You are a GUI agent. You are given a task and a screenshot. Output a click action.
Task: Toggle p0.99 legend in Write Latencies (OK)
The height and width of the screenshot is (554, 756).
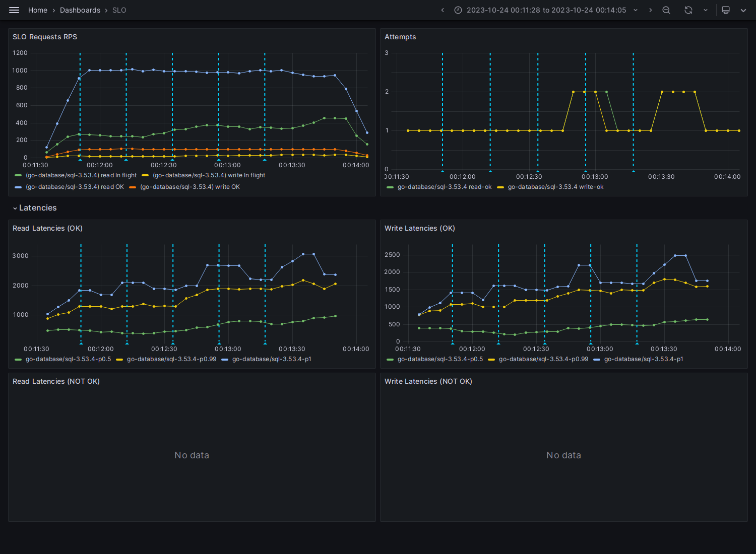pos(543,359)
